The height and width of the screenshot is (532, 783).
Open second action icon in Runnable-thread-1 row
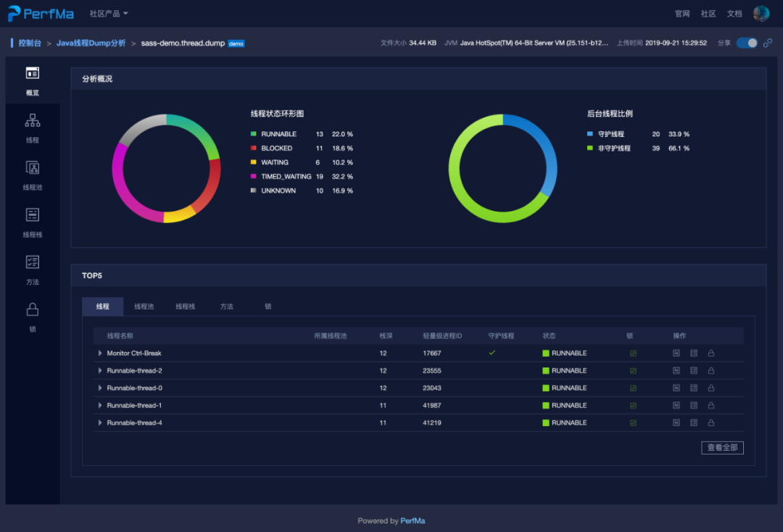point(694,406)
